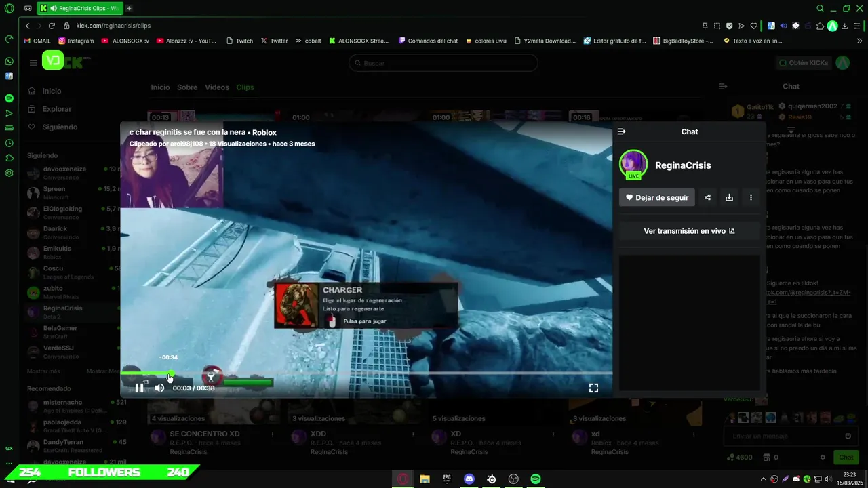Search the browser tabs magnifier

tap(820, 9)
